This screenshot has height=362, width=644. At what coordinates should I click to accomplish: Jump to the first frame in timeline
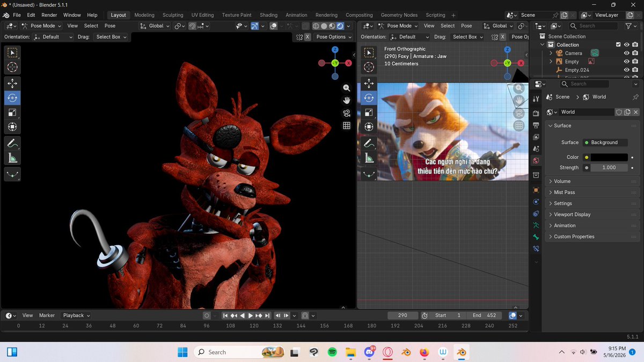226,316
